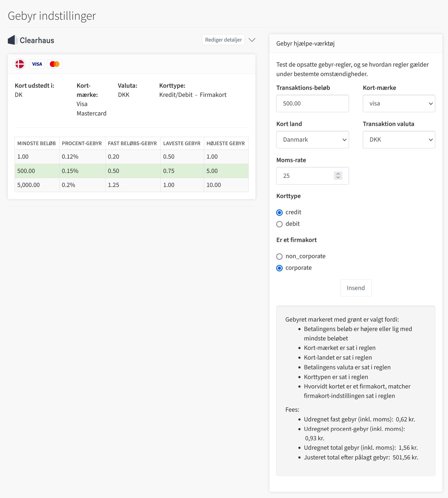Click the FAST BELØBS-GEBYR column header

132,143
